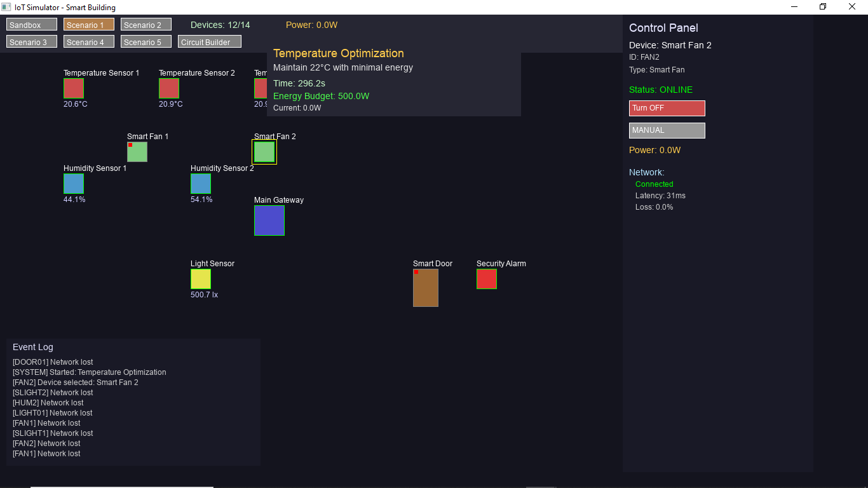Image resolution: width=868 pixels, height=488 pixels.
Task: Click the ID: FAN2 label
Action: click(x=644, y=57)
